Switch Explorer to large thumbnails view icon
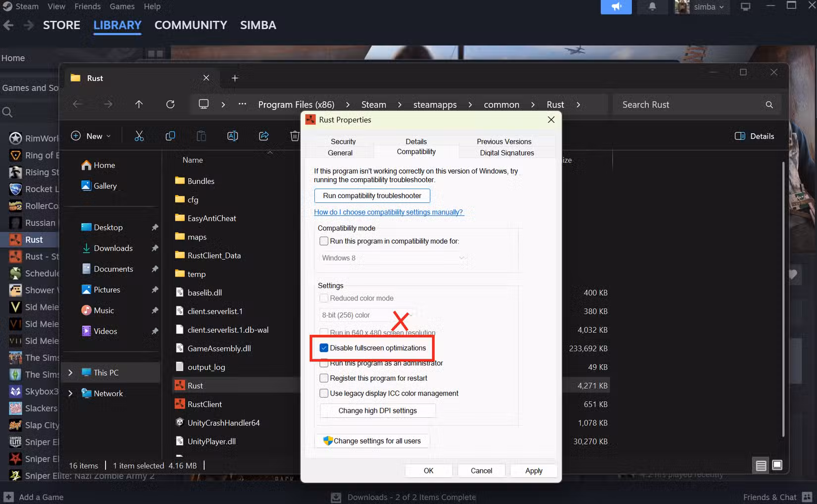The image size is (817, 504). pyautogui.click(x=777, y=465)
